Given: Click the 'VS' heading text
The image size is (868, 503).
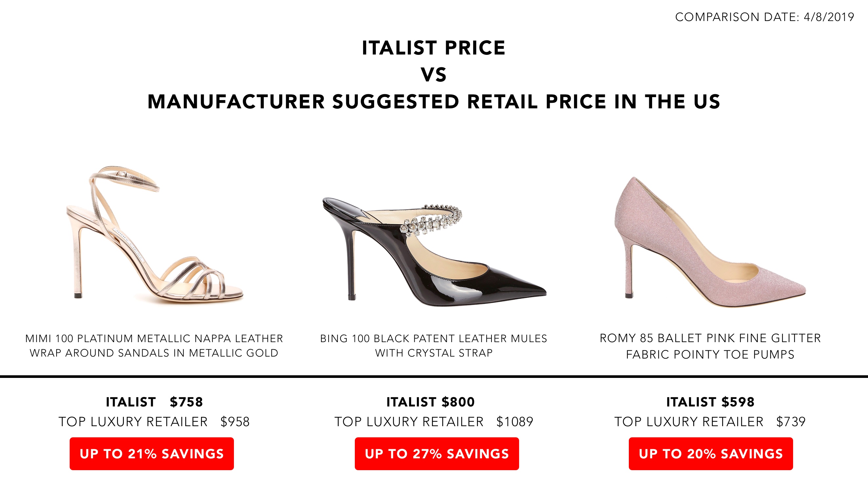Looking at the screenshot, I should [x=434, y=75].
